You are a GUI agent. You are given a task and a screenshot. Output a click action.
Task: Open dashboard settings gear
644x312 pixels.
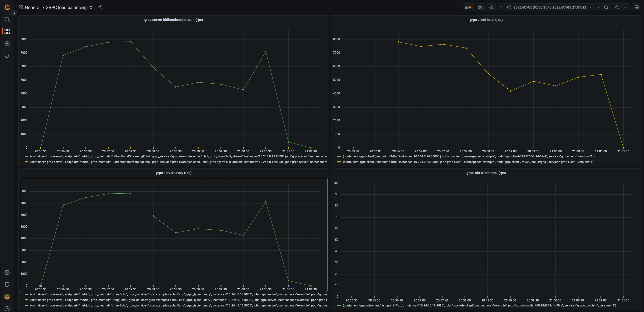pos(491,7)
